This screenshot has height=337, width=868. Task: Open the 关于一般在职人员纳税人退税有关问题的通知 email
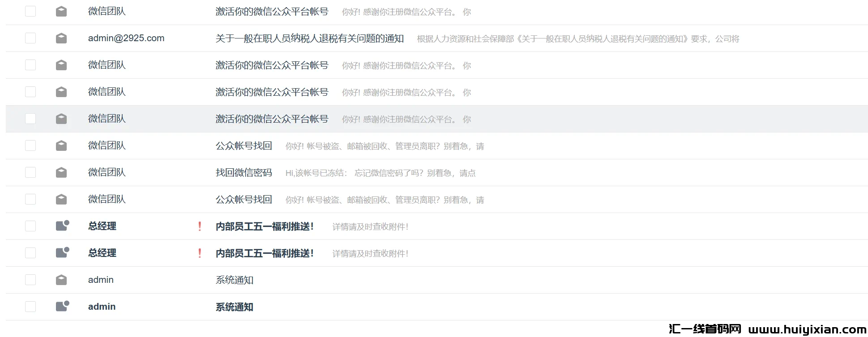pos(309,39)
